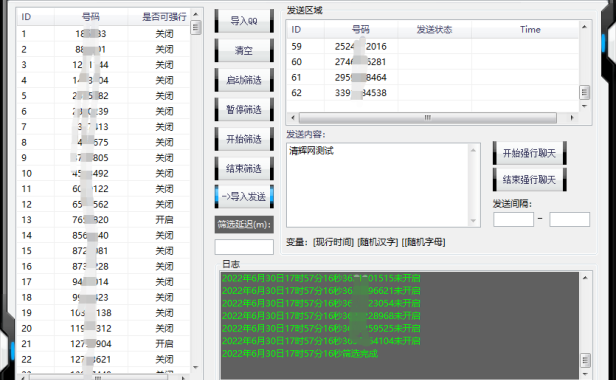
Task: Click row 14 status 关闭 cell
Action: point(164,235)
